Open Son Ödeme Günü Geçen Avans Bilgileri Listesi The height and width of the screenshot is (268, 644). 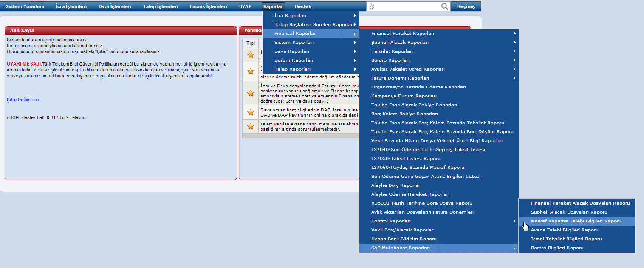point(439,177)
